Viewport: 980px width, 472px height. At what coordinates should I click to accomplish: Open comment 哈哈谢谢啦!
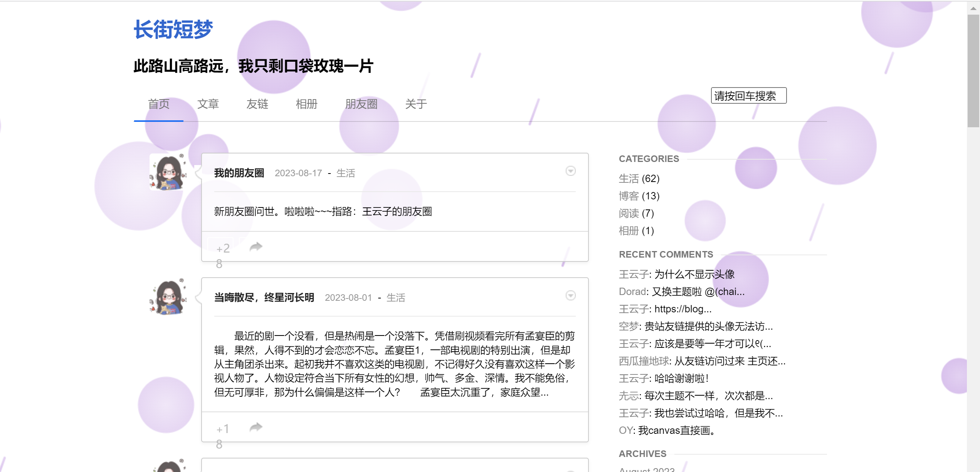[x=682, y=378]
